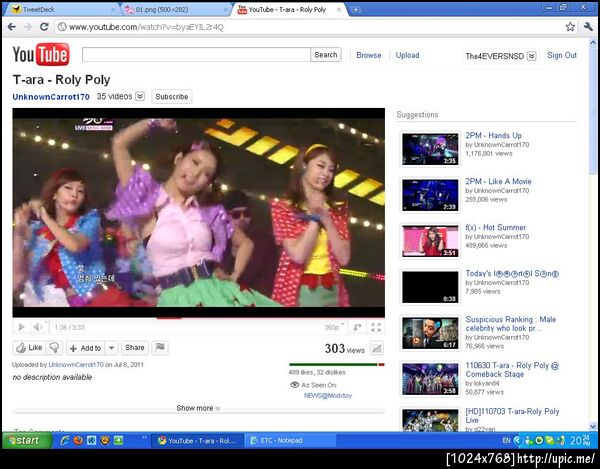Click the 303 views count
600x469 pixels.
coord(344,348)
